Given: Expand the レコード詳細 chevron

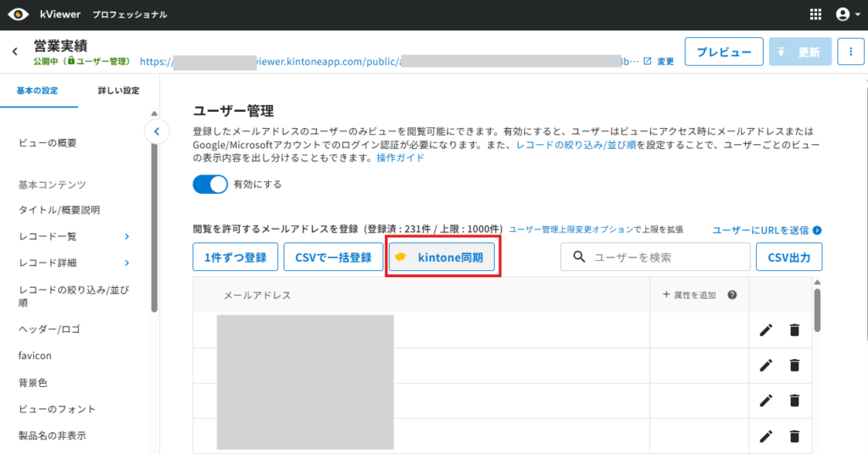Looking at the screenshot, I should [x=127, y=263].
